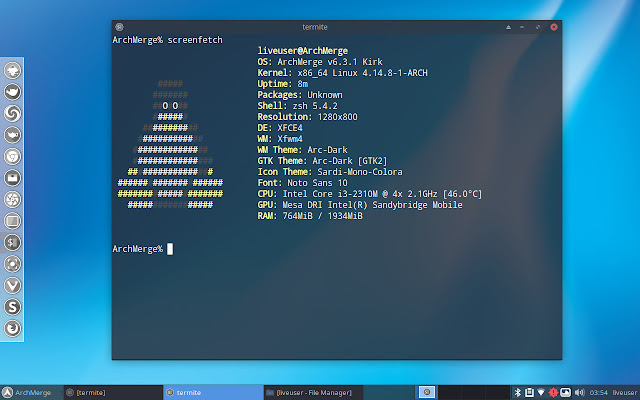Select the highlighted termite taskbar entry
Viewport: 640px width, 400px height.
pyautogui.click(x=213, y=393)
